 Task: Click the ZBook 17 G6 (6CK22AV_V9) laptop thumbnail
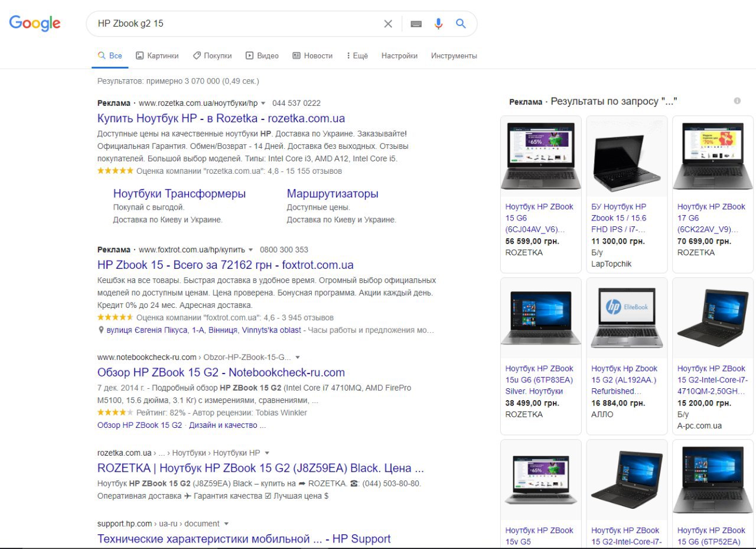[713, 156]
